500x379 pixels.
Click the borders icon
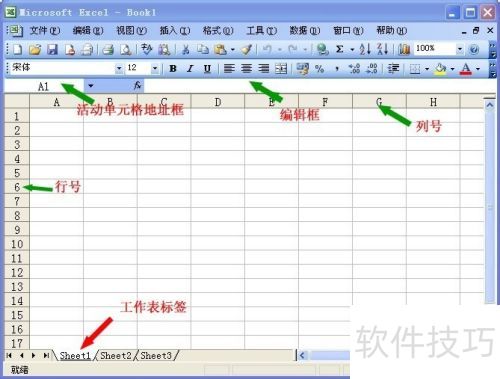[x=415, y=69]
